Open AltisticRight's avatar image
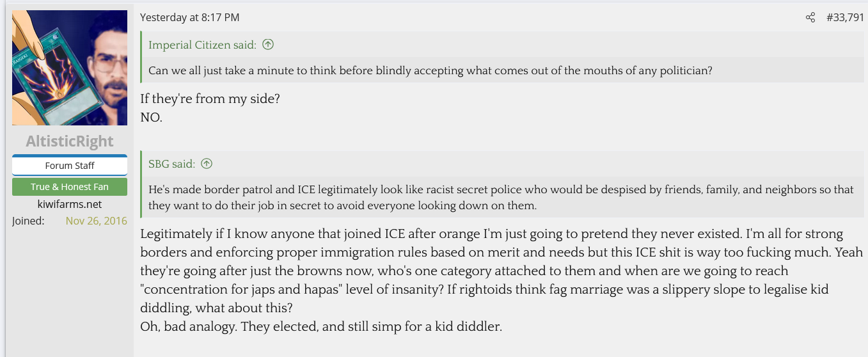 tap(70, 68)
